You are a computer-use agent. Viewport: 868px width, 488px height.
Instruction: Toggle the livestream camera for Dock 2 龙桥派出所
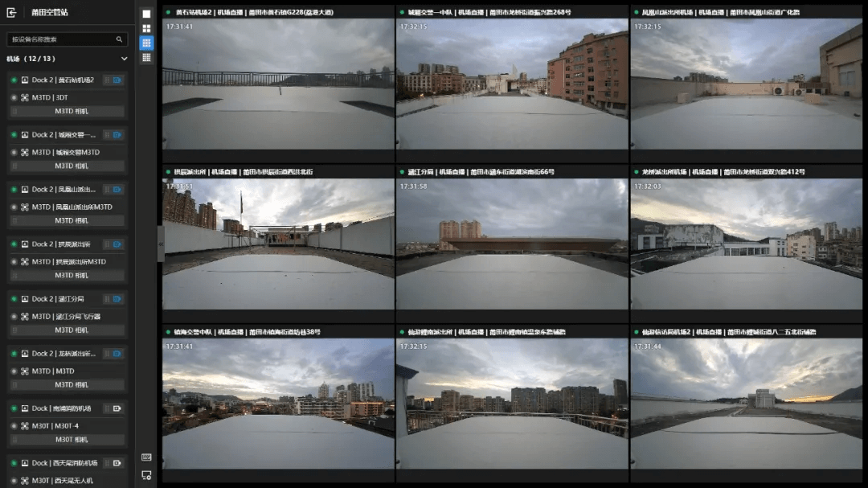[117, 354]
